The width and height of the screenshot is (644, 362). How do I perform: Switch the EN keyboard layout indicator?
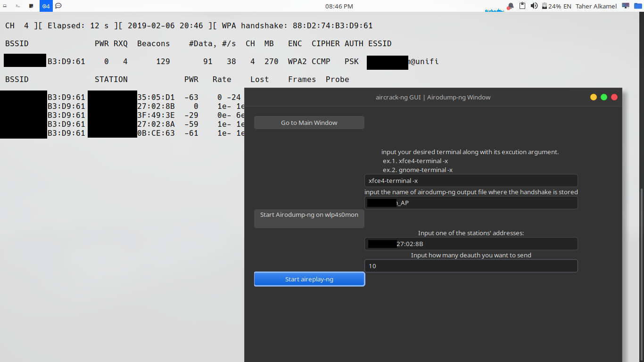coord(567,6)
